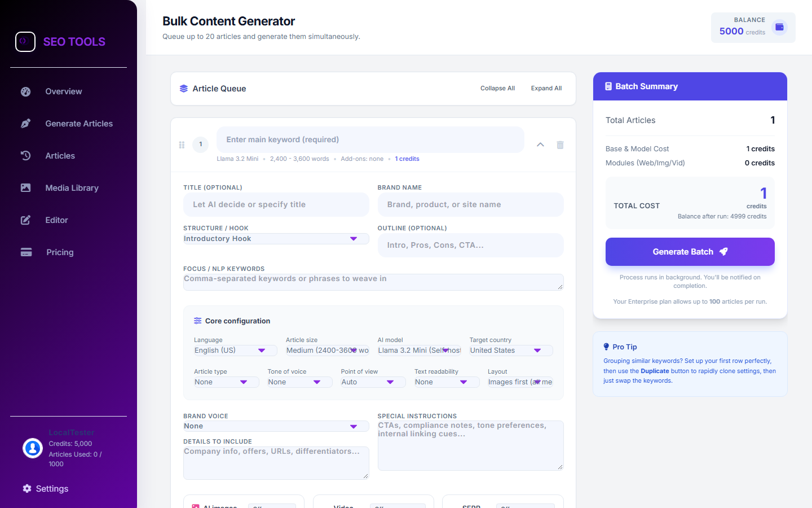Click the Expand All button
The width and height of the screenshot is (812, 508).
[546, 89]
